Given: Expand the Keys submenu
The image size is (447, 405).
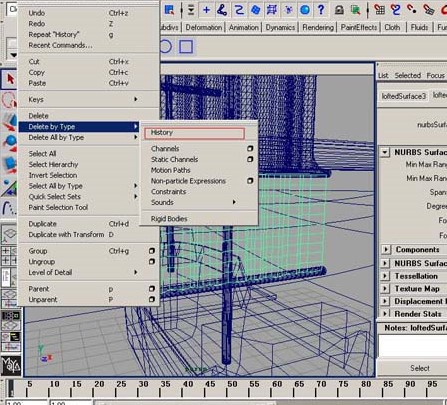Looking at the screenshot, I should click(136, 99).
